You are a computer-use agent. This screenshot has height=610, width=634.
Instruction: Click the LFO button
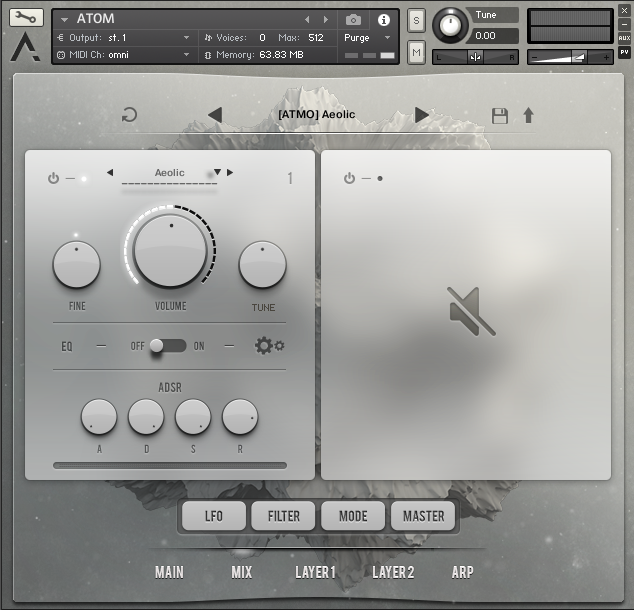[214, 516]
